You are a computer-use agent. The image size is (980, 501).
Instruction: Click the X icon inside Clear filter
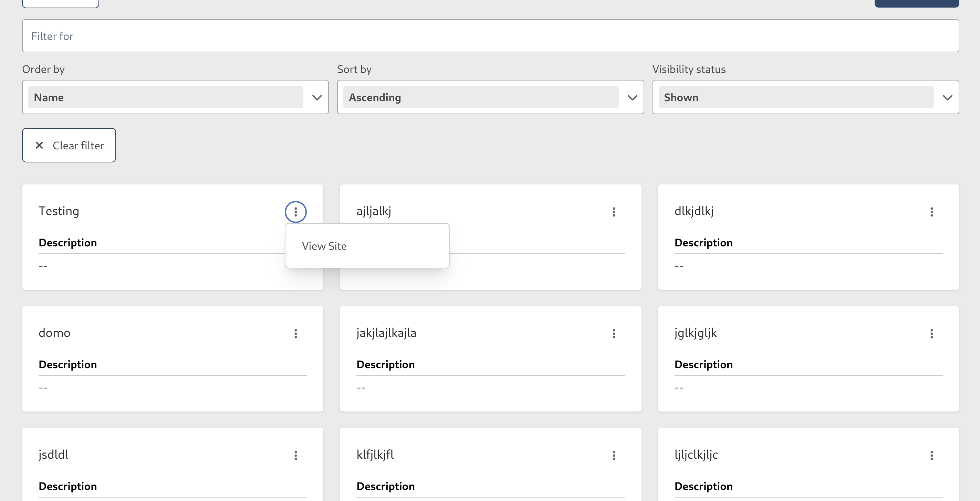(39, 145)
